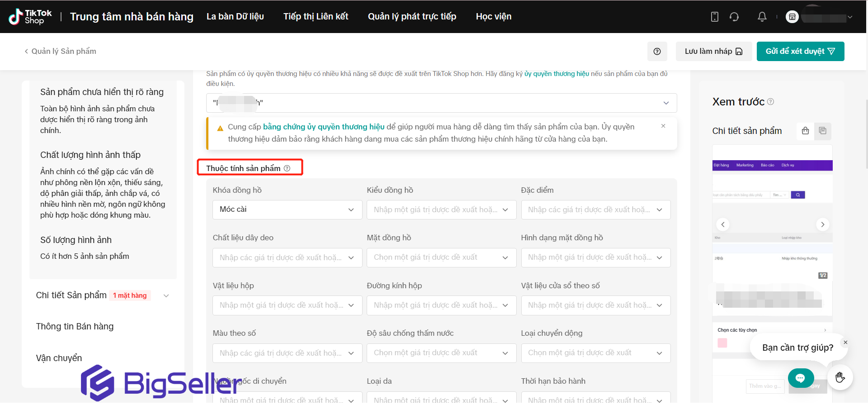Switch to product detail page preview icon
The width and height of the screenshot is (868, 405).
(x=822, y=131)
